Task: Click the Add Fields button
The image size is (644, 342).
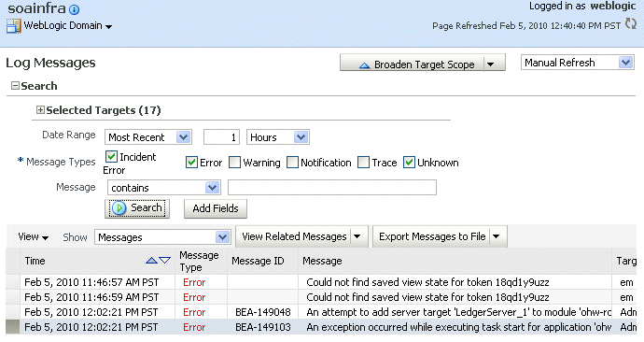Action: 216,208
